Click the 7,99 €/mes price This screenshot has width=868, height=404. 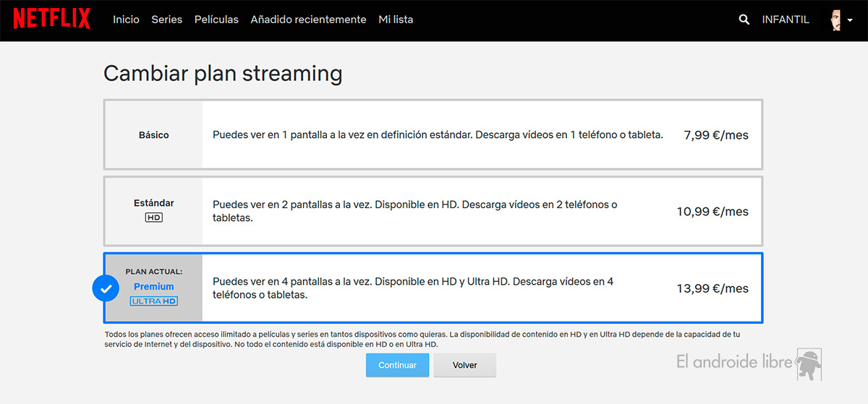(x=716, y=135)
